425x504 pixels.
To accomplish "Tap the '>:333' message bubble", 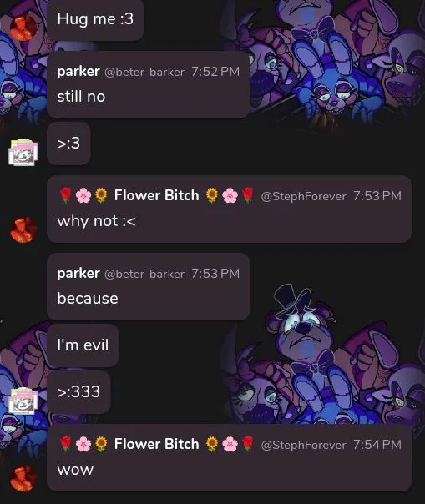I will [x=78, y=392].
